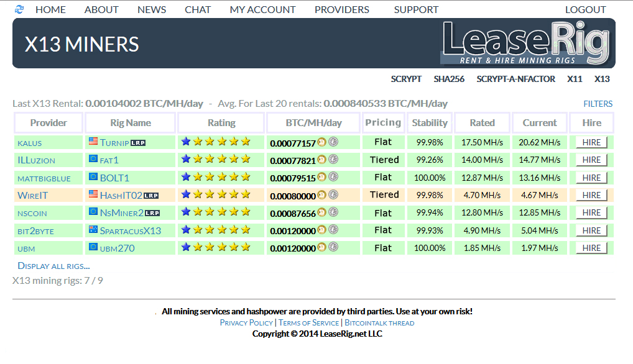Image resolution: width=633 pixels, height=364 pixels.
Task: Click the gold Dogecoin icon in FAT1 row
Action: pyautogui.click(x=321, y=160)
